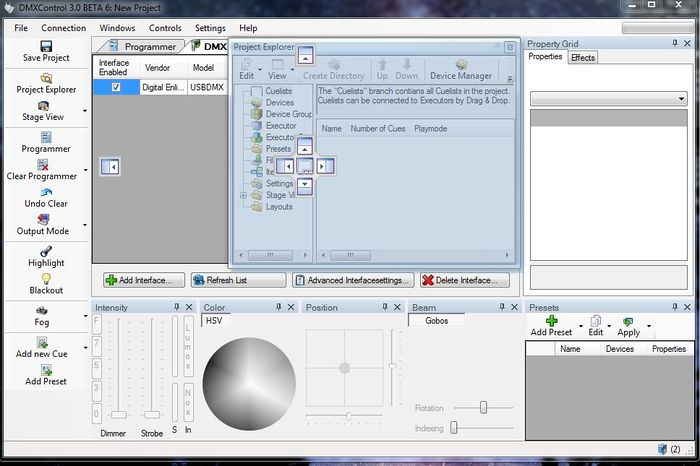Select Cuelists in the project tree
Screen dimensions: 700x466
[279, 91]
